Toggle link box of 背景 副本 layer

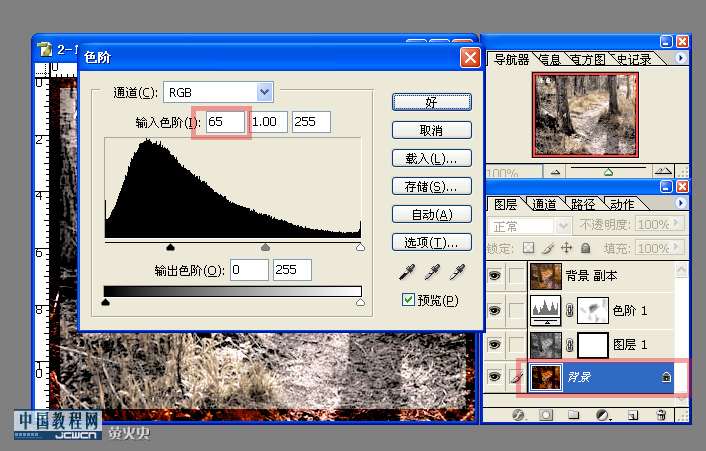tap(516, 275)
